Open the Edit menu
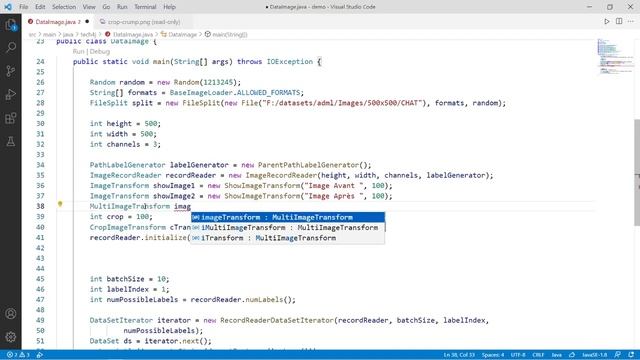This screenshot has height=360, width=640. point(40,7)
